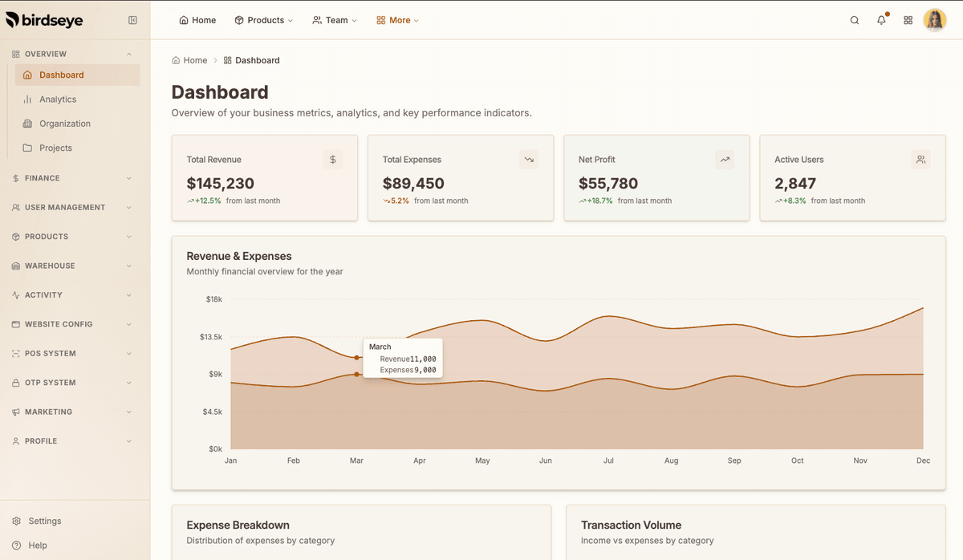
Task: Click the Net Profit trend-up icon
Action: (725, 160)
